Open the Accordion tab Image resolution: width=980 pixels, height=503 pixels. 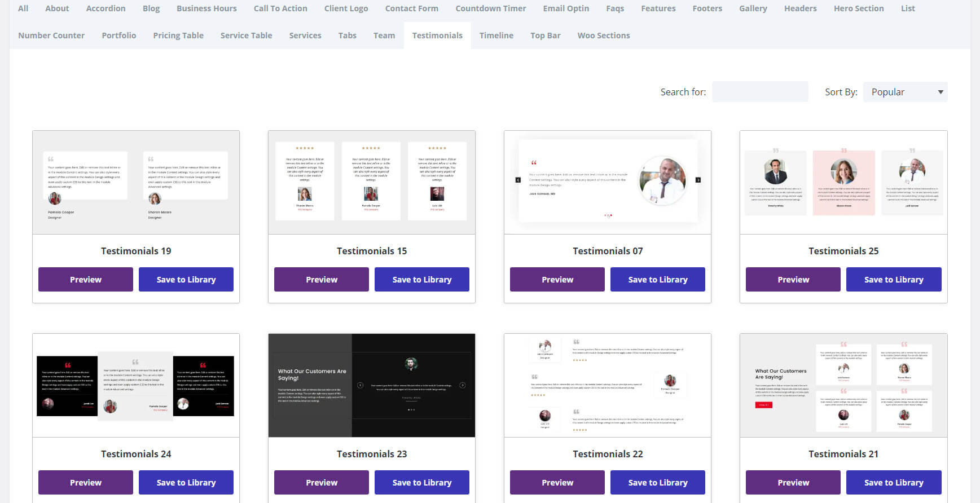click(106, 8)
